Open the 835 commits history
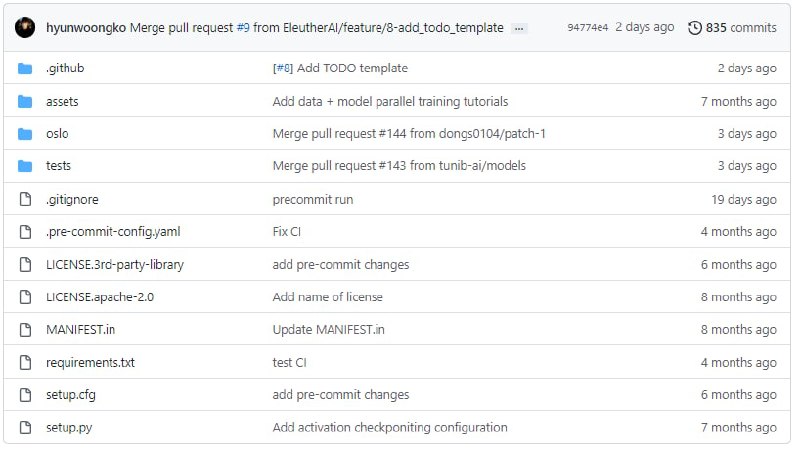800x454 pixels. 732,28
